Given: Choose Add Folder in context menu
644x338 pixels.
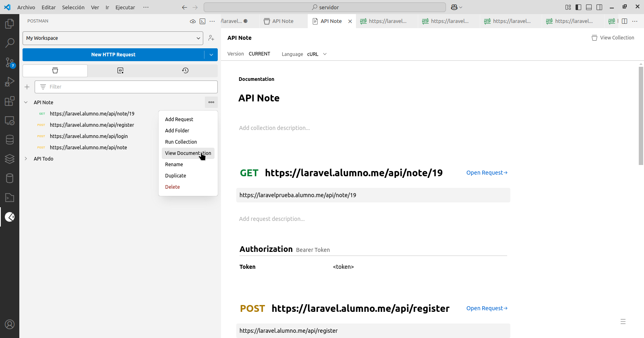Looking at the screenshot, I should [x=188, y=131].
